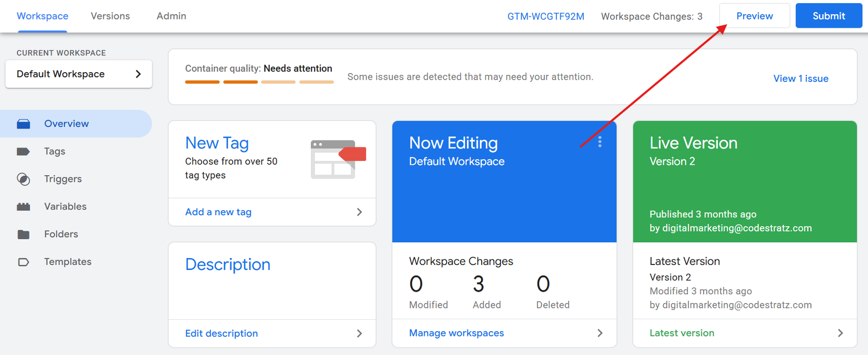The width and height of the screenshot is (868, 355).
Task: Click Add a new tag link
Action: (x=218, y=212)
